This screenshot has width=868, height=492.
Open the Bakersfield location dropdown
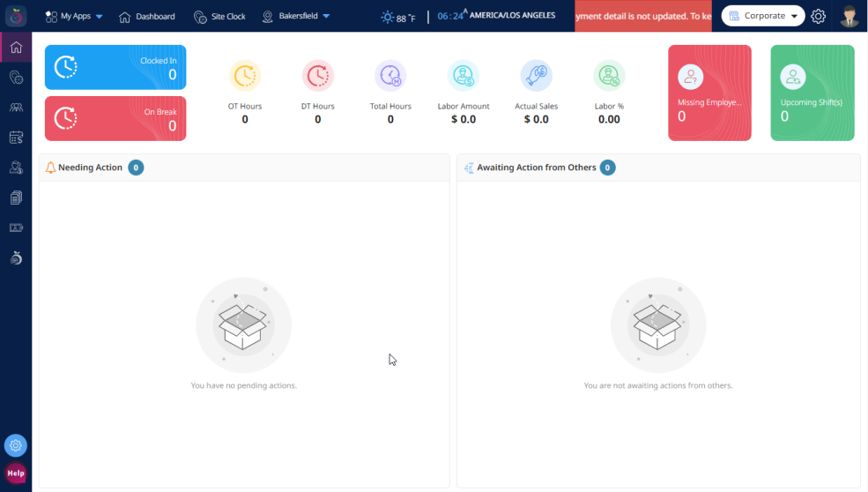pyautogui.click(x=296, y=17)
